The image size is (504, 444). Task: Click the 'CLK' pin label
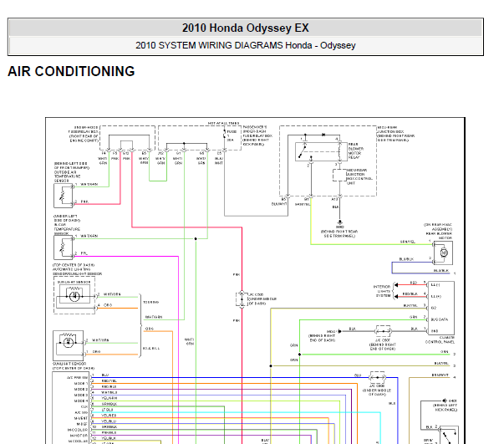coord(84,406)
